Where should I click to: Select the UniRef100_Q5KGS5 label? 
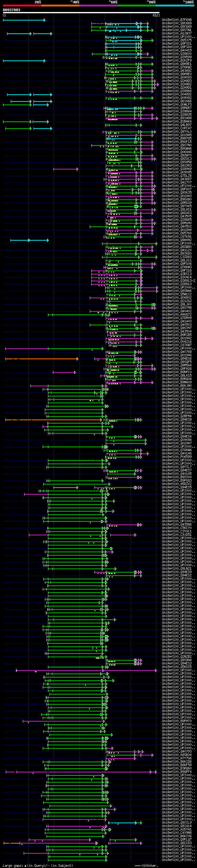[177, 667]
